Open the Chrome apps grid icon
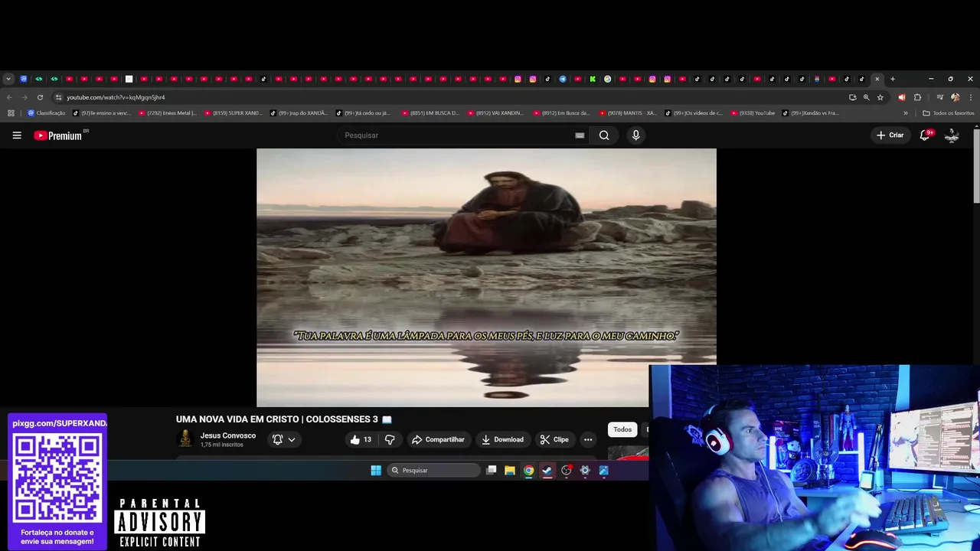 [x=11, y=113]
